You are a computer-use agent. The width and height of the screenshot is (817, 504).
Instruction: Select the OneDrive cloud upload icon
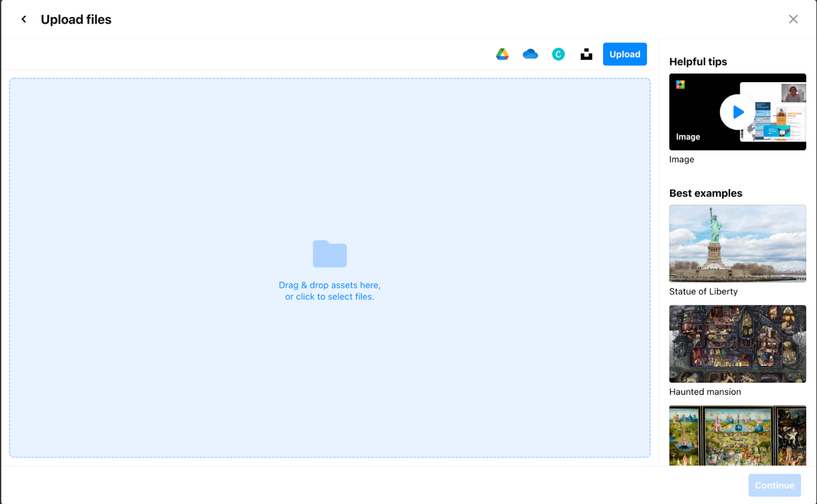click(530, 54)
